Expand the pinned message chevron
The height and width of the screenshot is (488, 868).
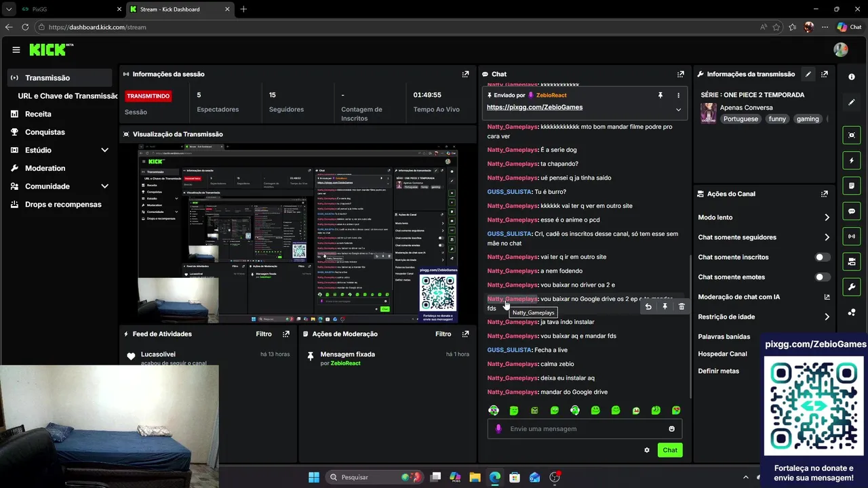point(678,109)
